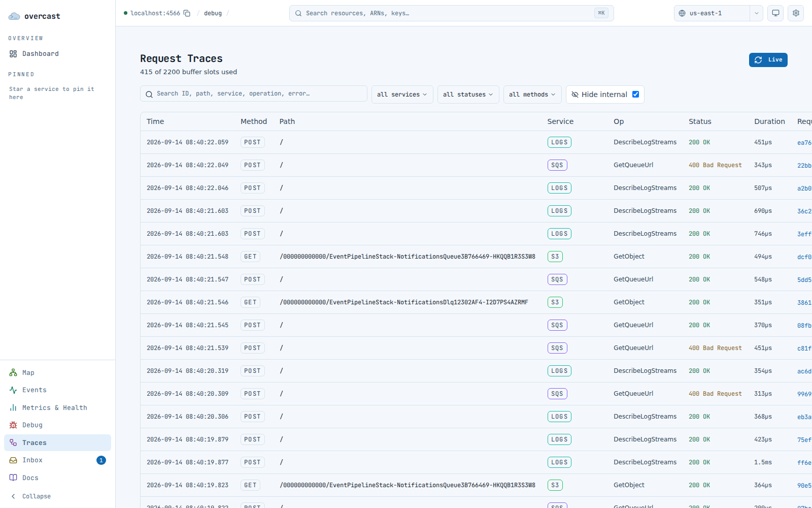Select 400 Bad Request in 08:40:22.049 row
This screenshot has width=812, height=508.
point(715,165)
